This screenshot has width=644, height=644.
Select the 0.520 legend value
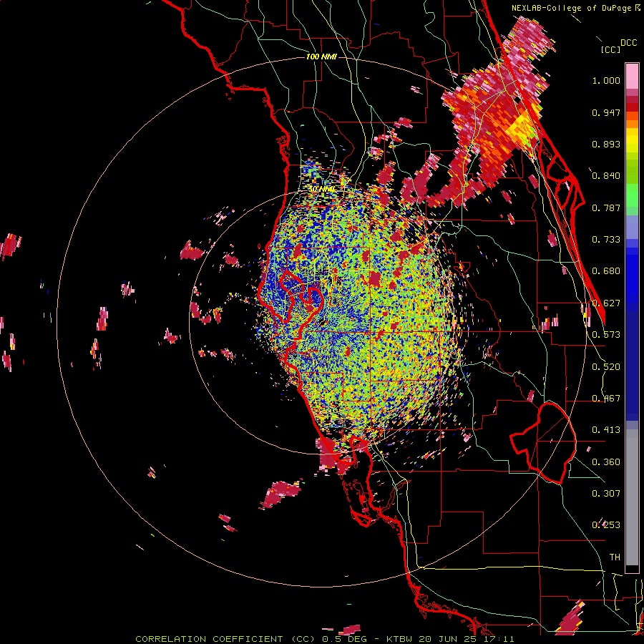(x=606, y=367)
